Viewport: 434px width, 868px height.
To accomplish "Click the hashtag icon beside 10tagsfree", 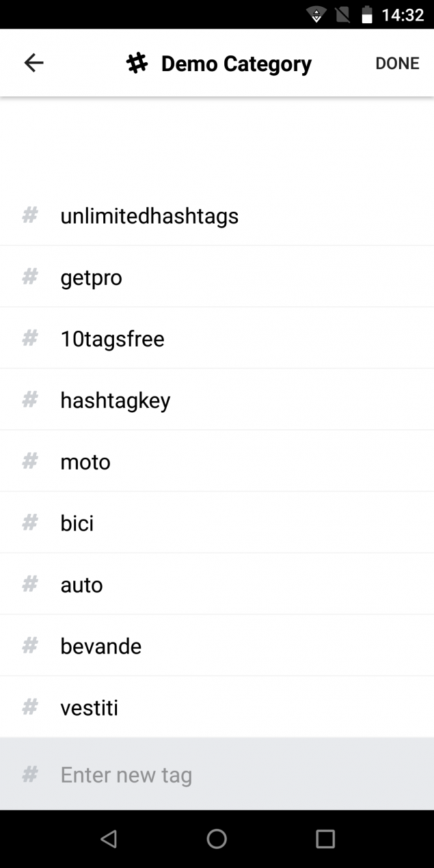I will 29,338.
